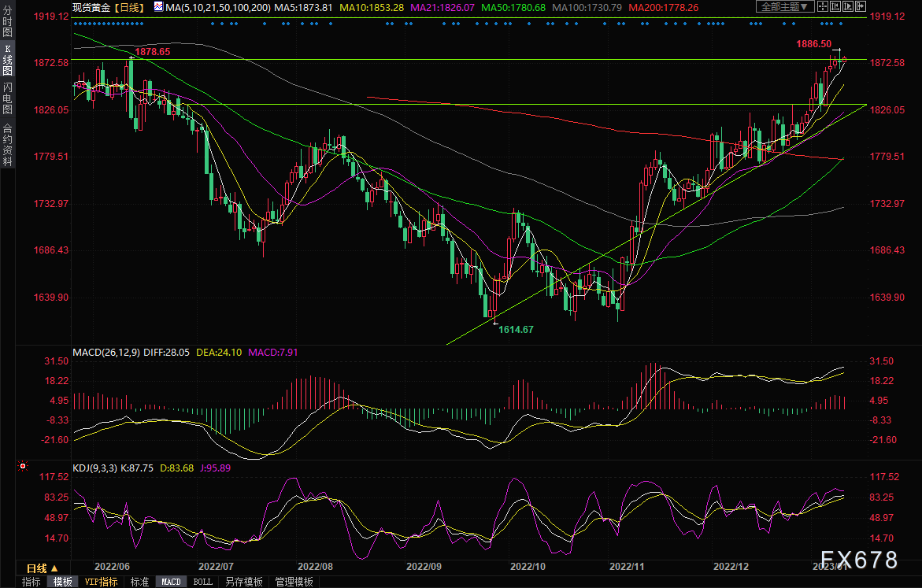
Task: Click the 另存模板 button
Action: (243, 582)
